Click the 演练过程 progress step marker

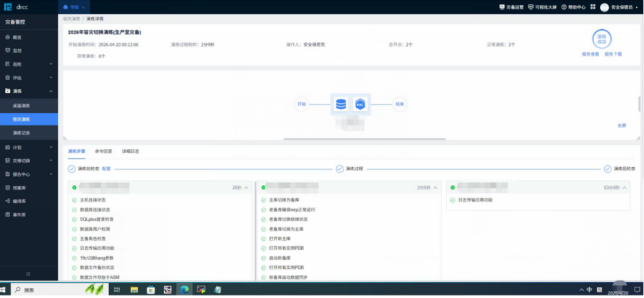point(340,169)
